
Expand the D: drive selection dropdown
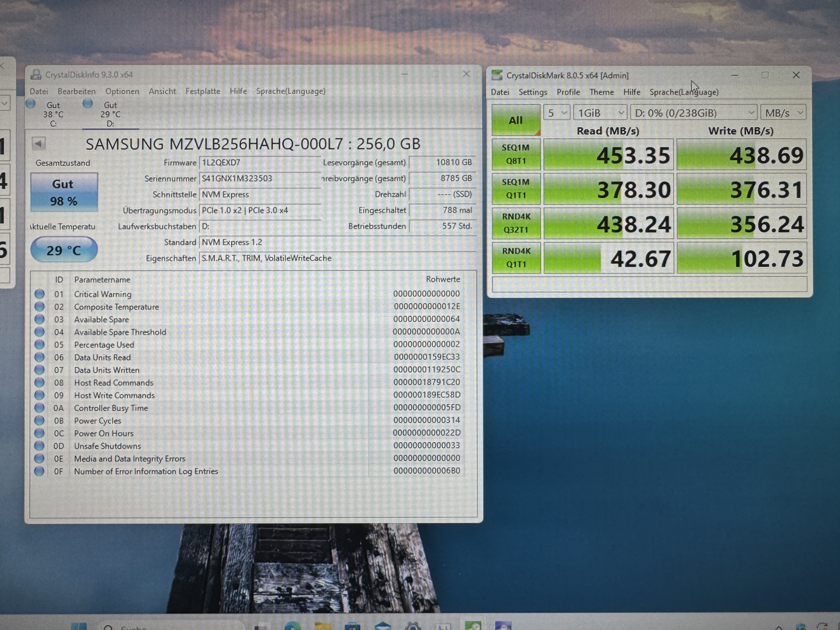point(693,113)
